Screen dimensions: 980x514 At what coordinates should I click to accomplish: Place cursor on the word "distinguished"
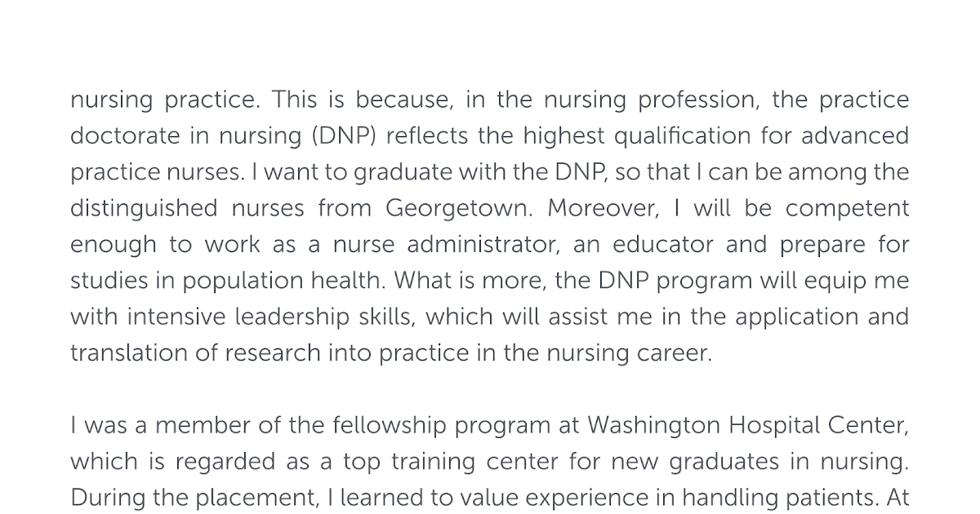[x=144, y=209]
